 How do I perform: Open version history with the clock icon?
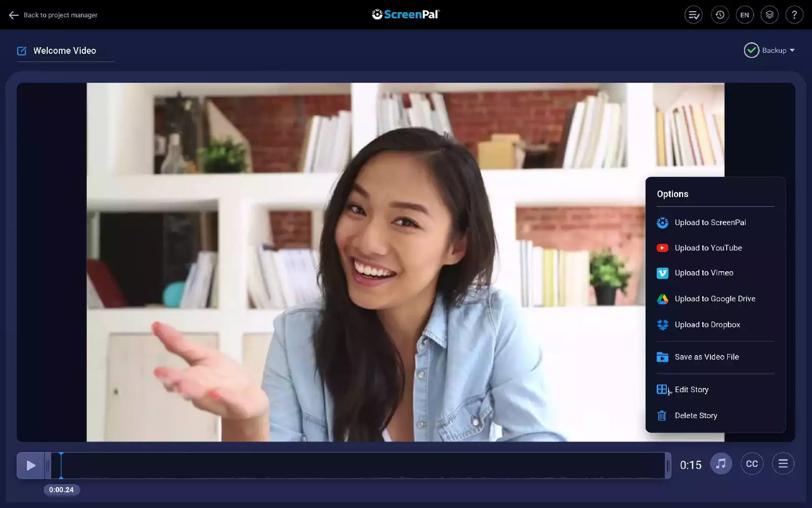coord(719,15)
